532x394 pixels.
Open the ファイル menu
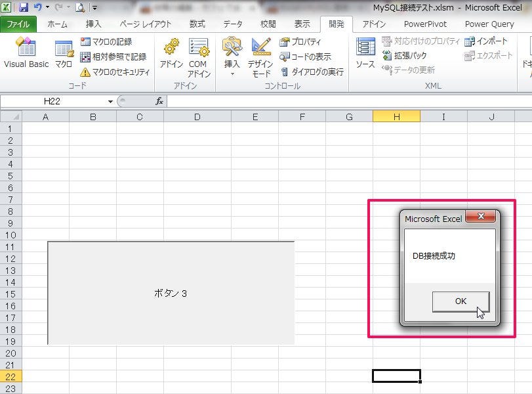18,24
